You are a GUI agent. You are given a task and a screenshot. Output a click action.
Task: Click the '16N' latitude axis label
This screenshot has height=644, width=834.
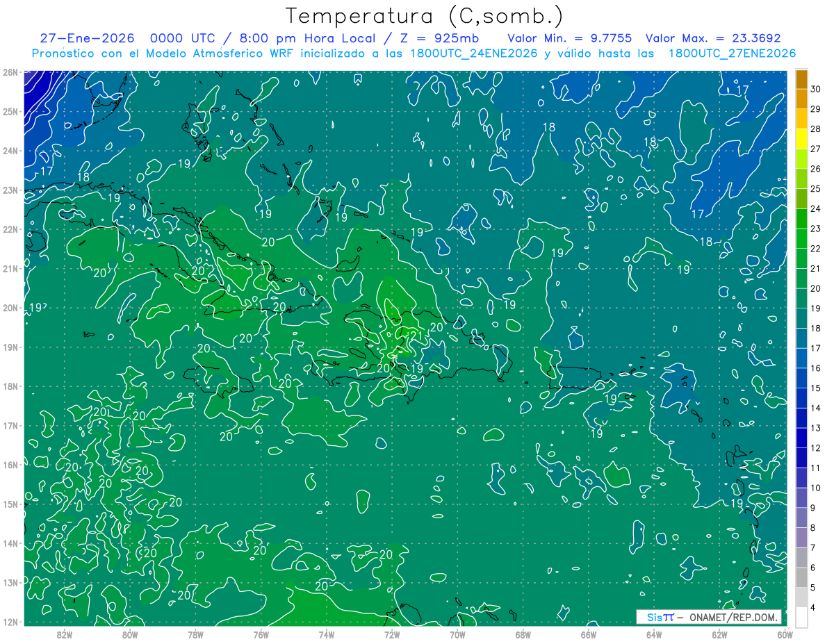tap(10, 465)
